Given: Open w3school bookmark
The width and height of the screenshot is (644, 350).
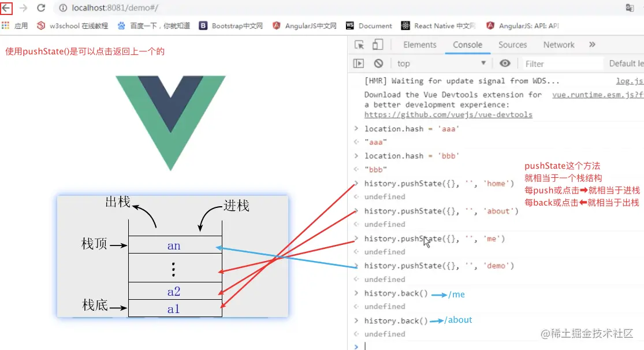Looking at the screenshot, I should point(72,25).
